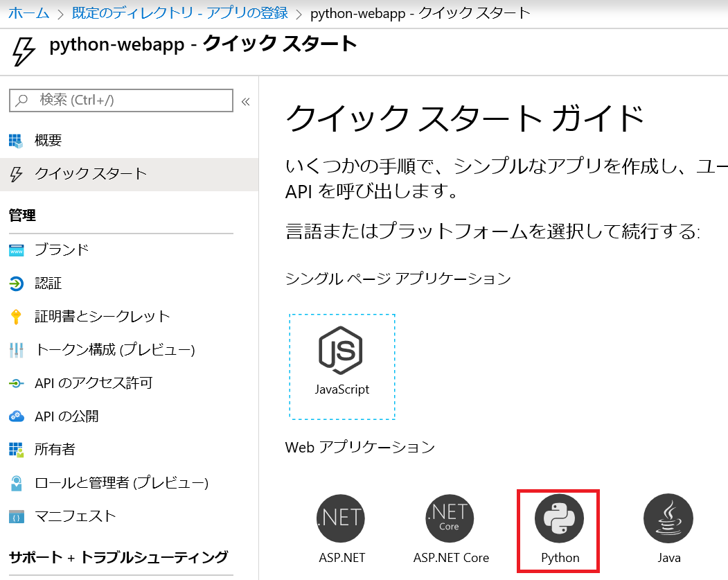Click the 管理 section header
The image size is (728, 580).
click(x=22, y=215)
